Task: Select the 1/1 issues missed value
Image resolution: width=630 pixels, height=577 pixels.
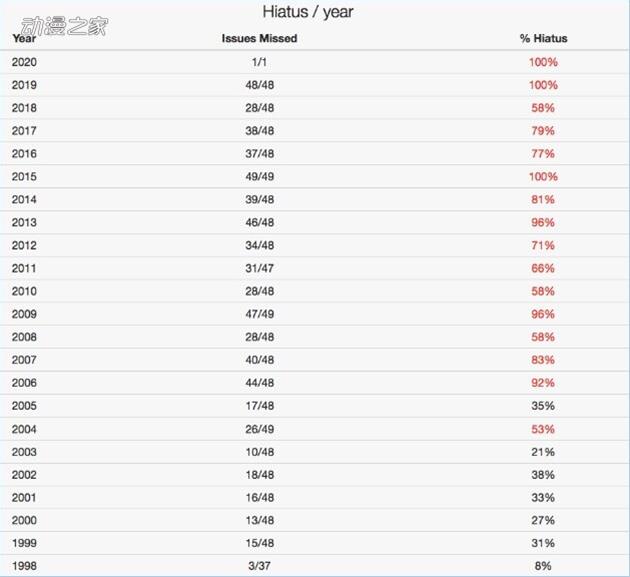Action: [x=259, y=62]
